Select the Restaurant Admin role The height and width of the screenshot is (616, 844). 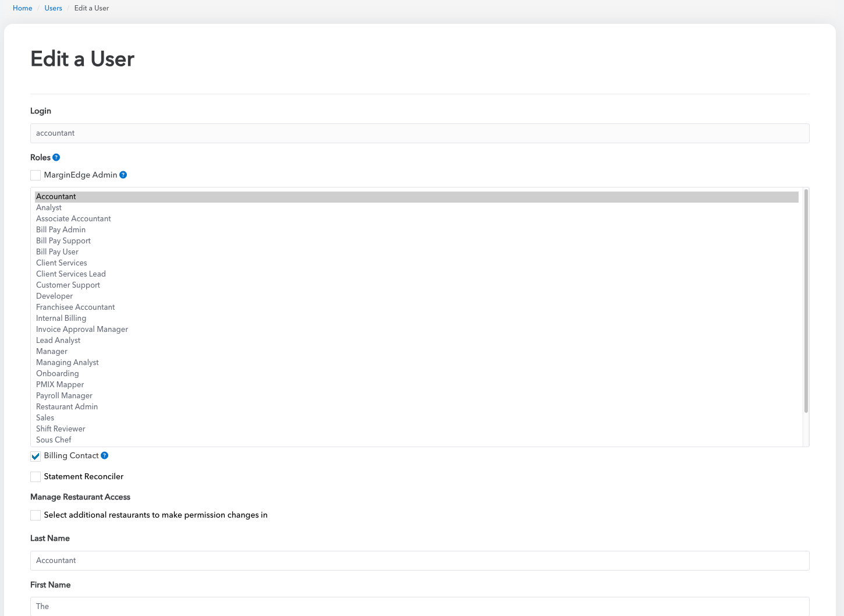67,407
